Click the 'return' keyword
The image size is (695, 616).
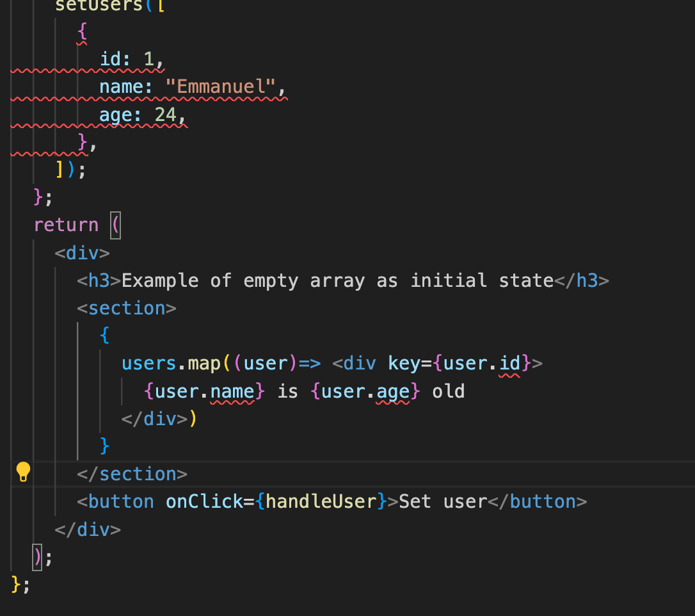(x=66, y=225)
